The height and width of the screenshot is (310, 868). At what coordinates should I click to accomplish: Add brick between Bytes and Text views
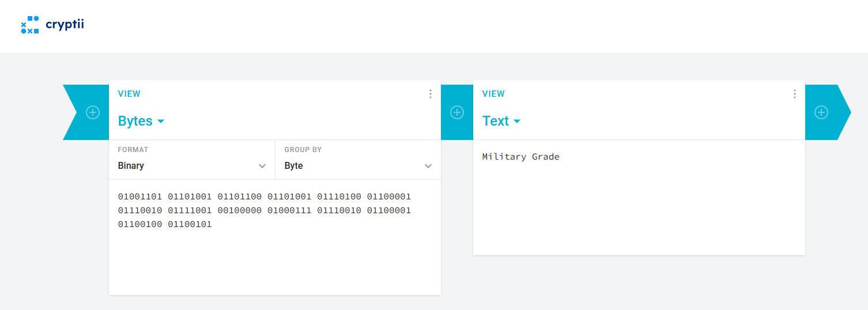click(457, 112)
